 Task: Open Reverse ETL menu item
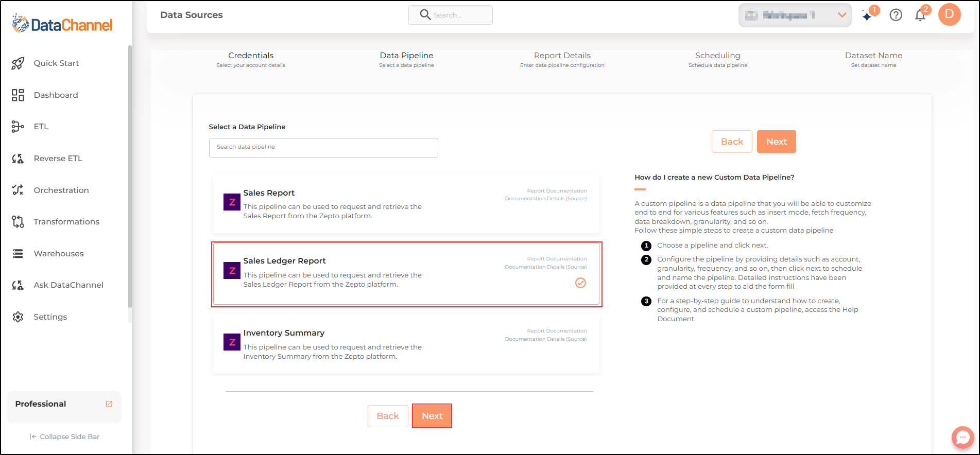coord(58,159)
